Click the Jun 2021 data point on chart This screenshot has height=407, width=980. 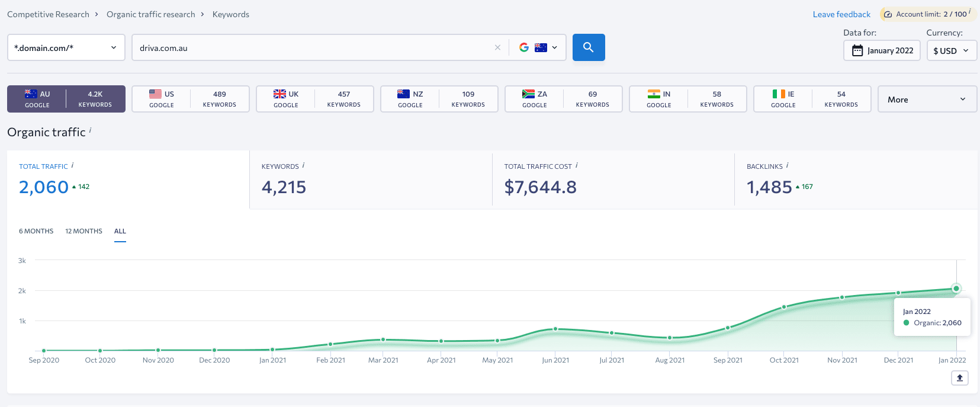click(555, 329)
